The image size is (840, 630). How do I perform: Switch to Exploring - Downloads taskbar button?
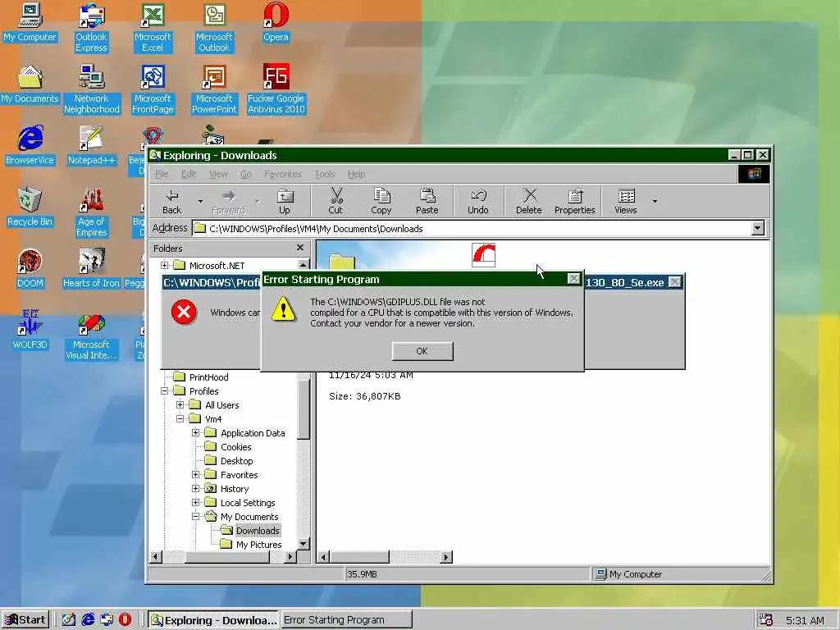pyautogui.click(x=213, y=620)
